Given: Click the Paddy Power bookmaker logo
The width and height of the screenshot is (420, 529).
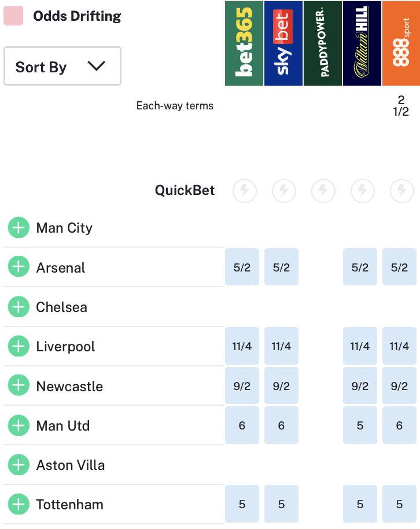Looking at the screenshot, I should pyautogui.click(x=323, y=43).
